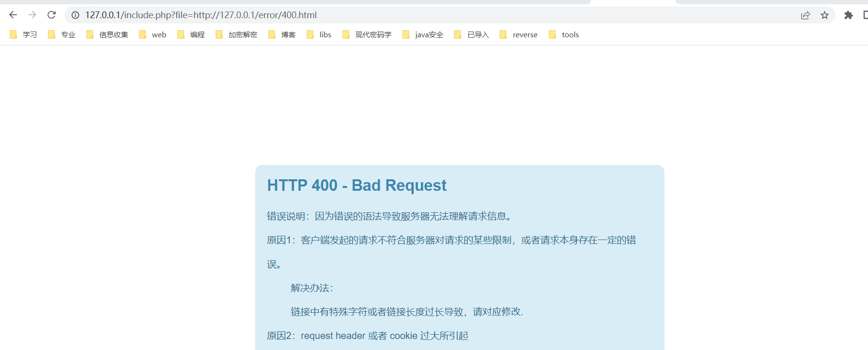Viewport: 868px width, 350px height.
Task: Go back to the previous page
Action: (x=13, y=15)
